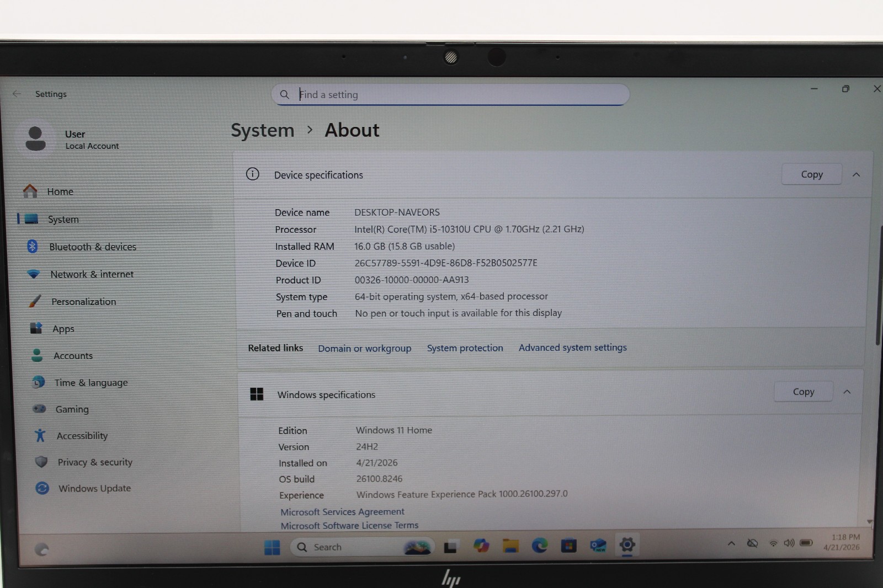Viewport: 883px width, 588px height.
Task: Click the user avatar picture
Action: point(36,138)
